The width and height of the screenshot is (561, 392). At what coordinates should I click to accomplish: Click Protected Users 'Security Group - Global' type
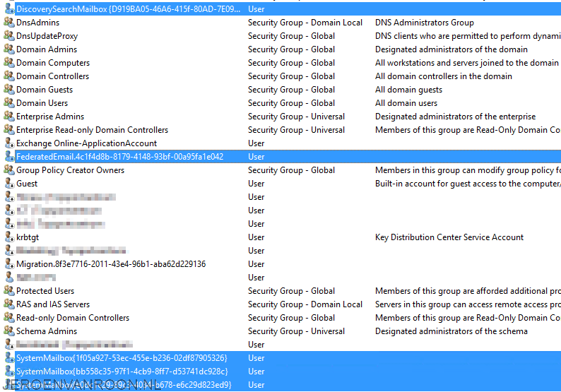(291, 290)
